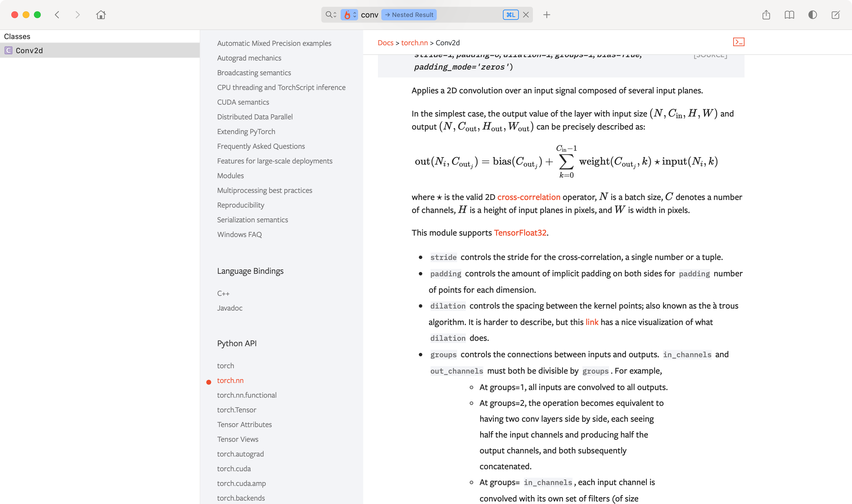The height and width of the screenshot is (504, 852).
Task: Open new tab with plus button
Action: (547, 15)
